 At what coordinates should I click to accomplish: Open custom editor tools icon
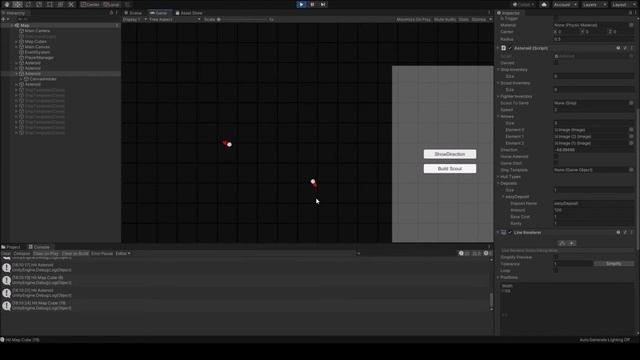[71, 4]
